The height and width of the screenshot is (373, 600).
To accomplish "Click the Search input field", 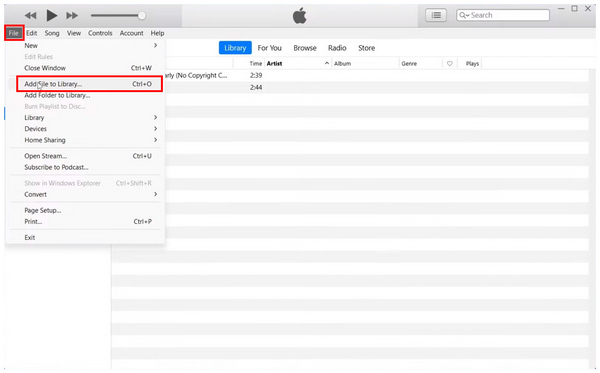I will 503,15.
